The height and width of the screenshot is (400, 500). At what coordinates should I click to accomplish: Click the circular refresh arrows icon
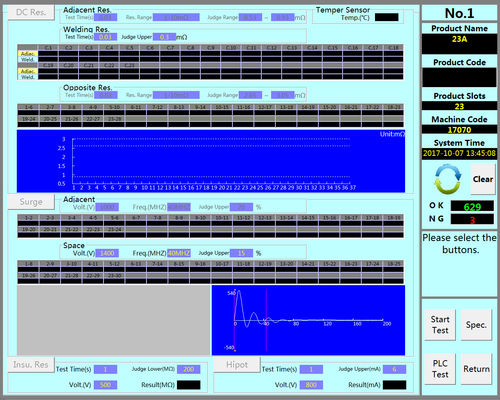point(448,179)
